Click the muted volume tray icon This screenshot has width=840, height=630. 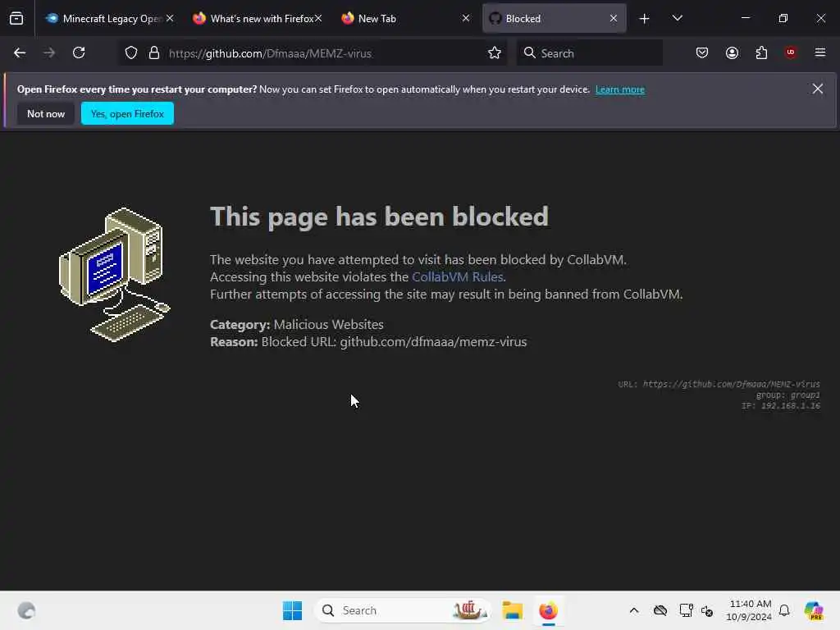707,610
